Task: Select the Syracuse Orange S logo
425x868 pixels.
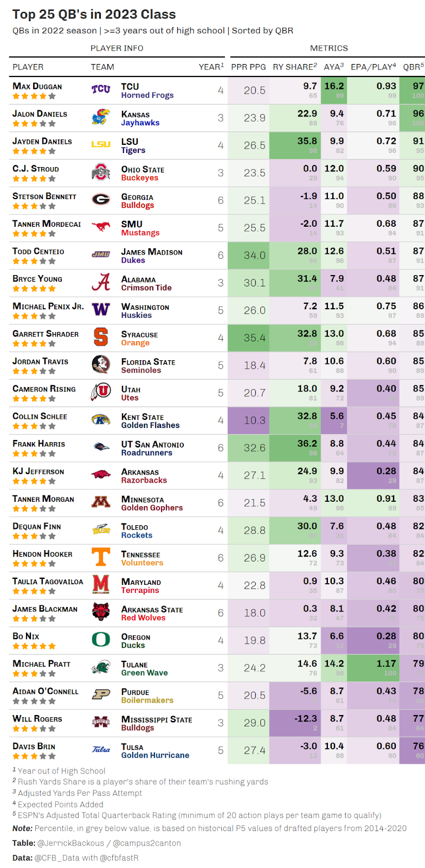Action: (x=101, y=337)
